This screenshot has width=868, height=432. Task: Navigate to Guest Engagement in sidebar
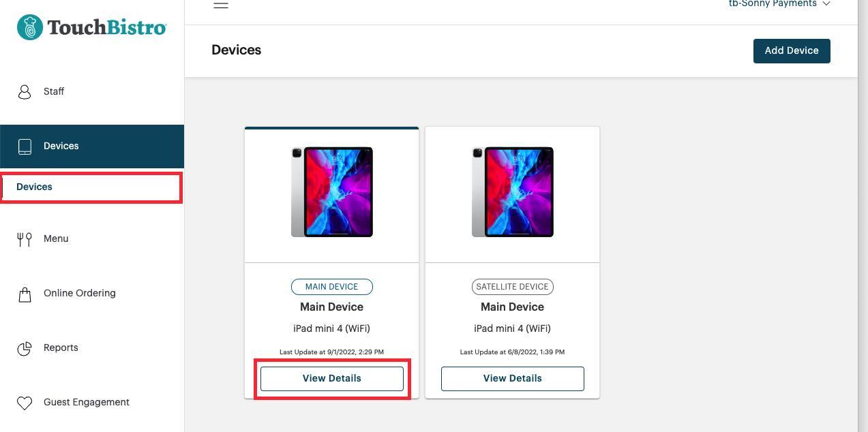[x=87, y=402]
